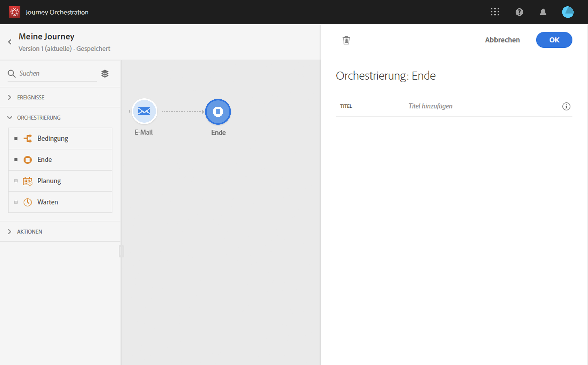Click the Abbrechen button
Viewport: 588px width, 365px height.
pyautogui.click(x=502, y=40)
